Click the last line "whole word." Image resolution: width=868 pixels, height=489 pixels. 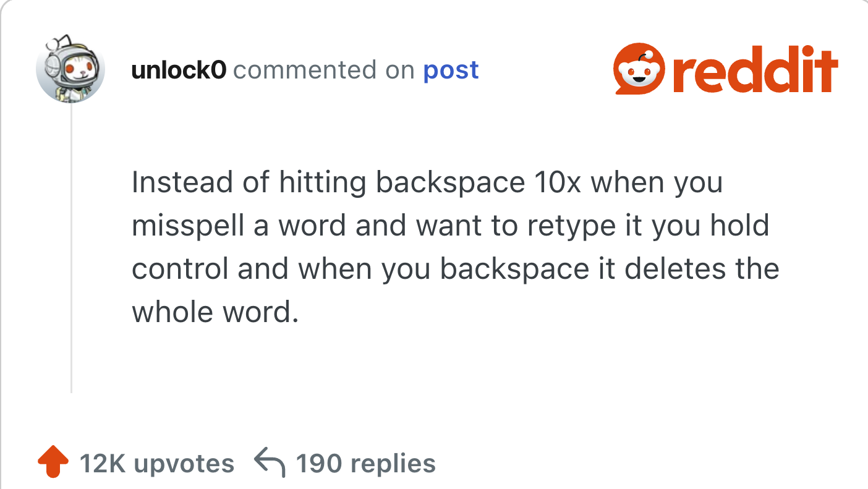click(x=215, y=312)
